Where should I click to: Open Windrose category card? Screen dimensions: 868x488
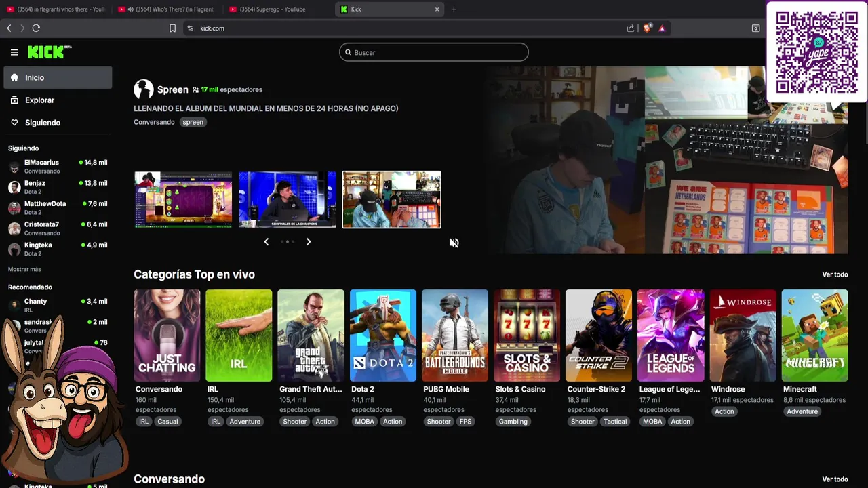pyautogui.click(x=743, y=335)
